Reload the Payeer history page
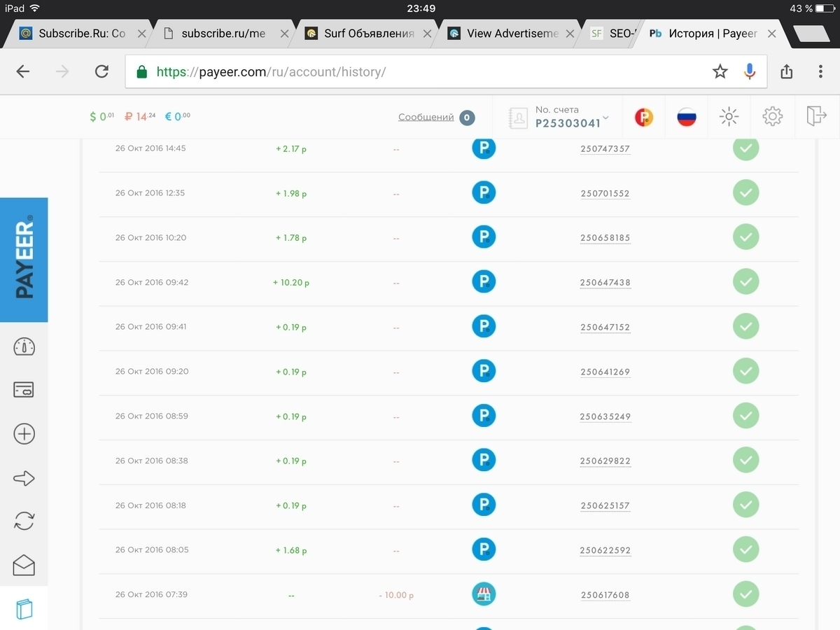 102,71
